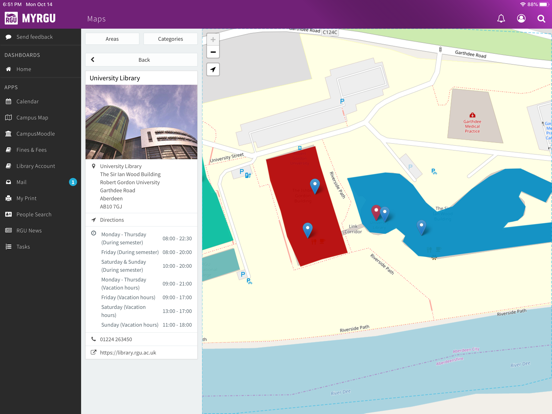
Task: Click Maps page title
Action: point(96,19)
